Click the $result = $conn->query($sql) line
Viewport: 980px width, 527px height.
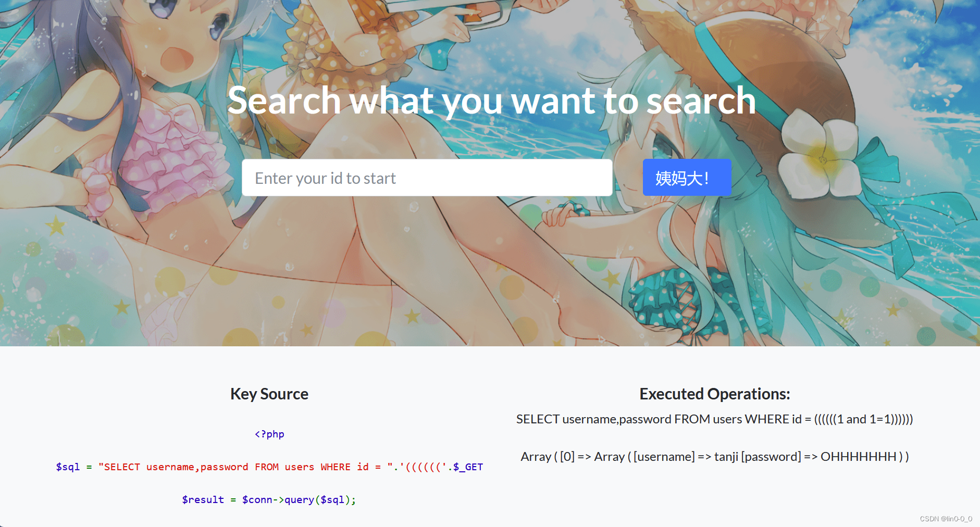(269, 499)
